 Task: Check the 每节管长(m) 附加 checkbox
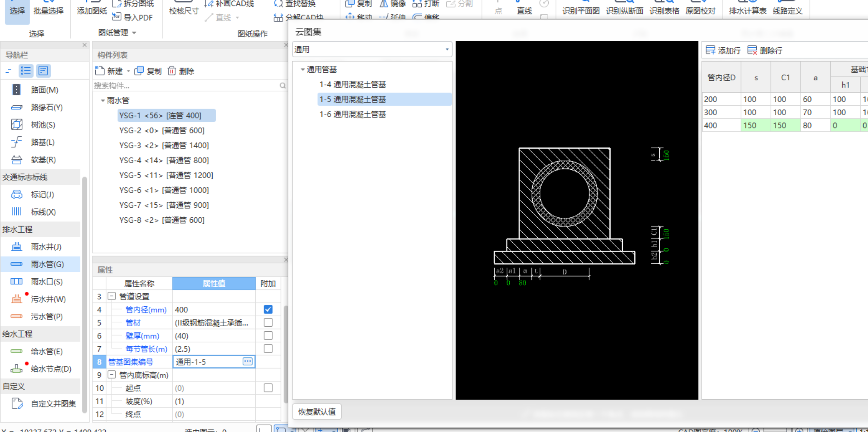(x=268, y=348)
